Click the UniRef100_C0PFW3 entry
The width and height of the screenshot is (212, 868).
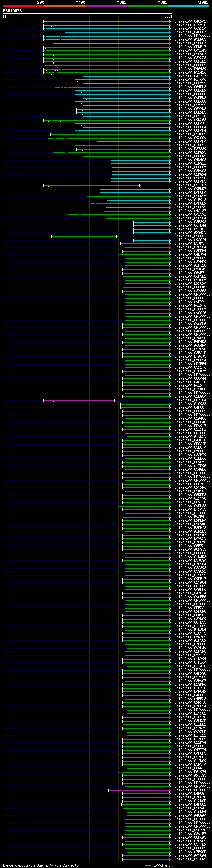[190, 98]
